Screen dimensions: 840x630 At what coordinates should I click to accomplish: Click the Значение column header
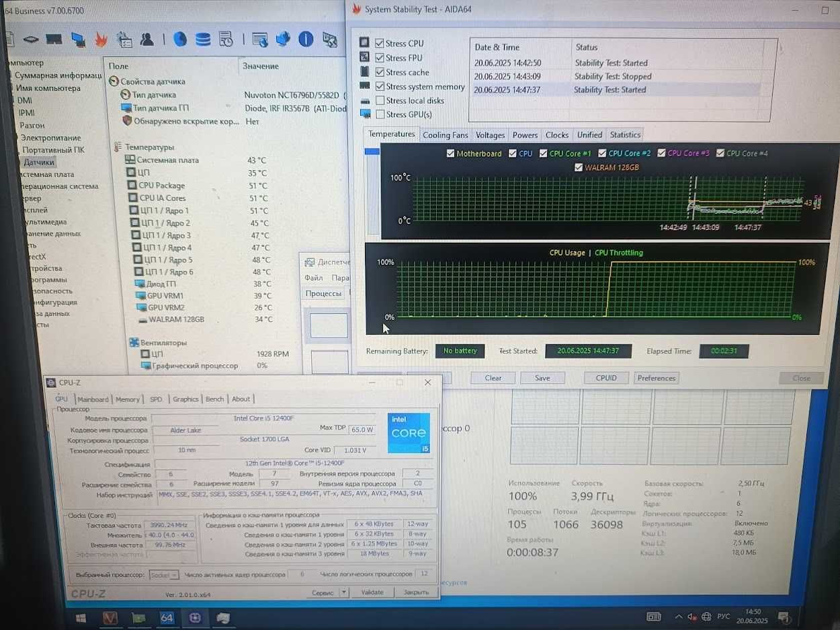coord(261,66)
